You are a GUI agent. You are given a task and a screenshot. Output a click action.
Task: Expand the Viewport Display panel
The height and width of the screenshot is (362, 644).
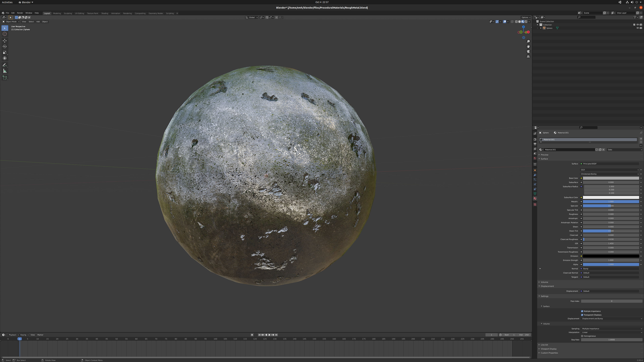click(x=549, y=349)
